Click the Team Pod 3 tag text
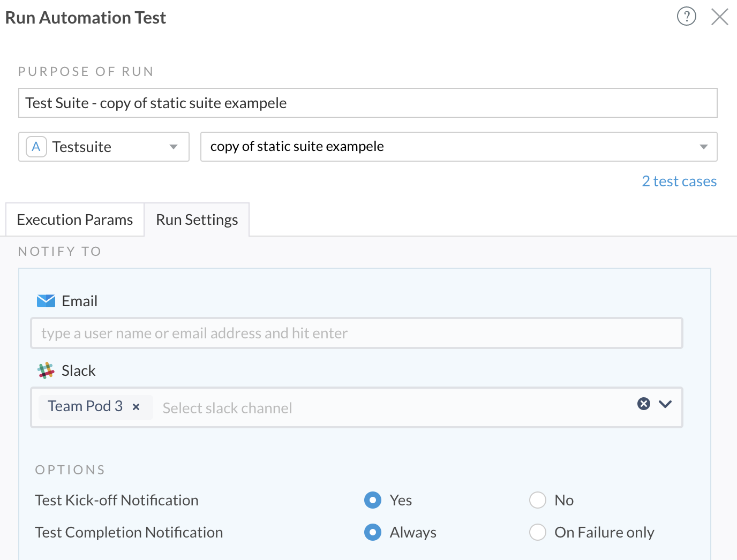Viewport: 737px width, 560px height. 85,406
